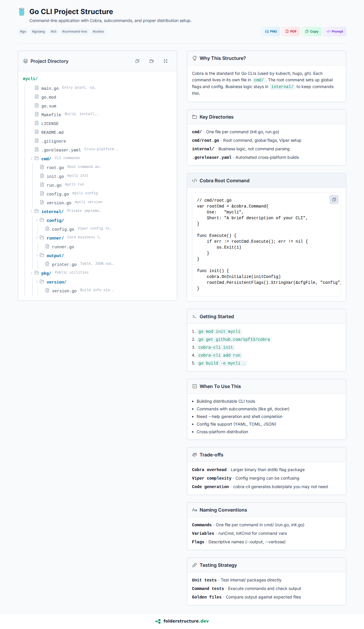Download the PDF version

click(291, 31)
